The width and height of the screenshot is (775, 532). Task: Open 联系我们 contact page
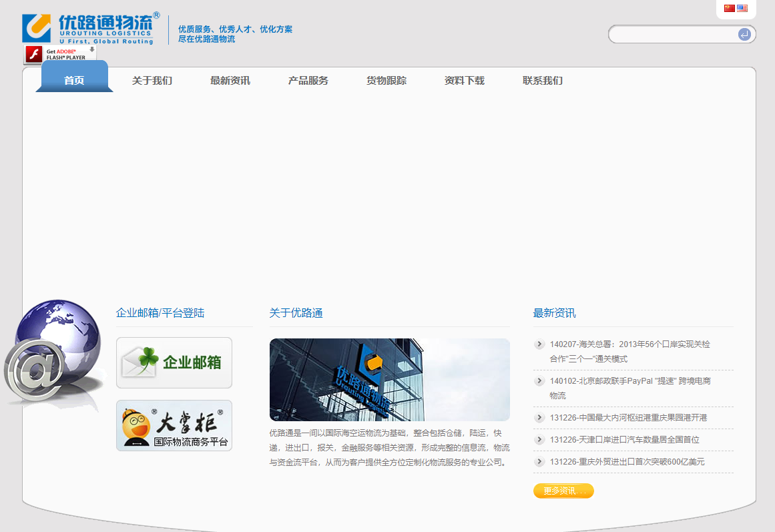543,81
